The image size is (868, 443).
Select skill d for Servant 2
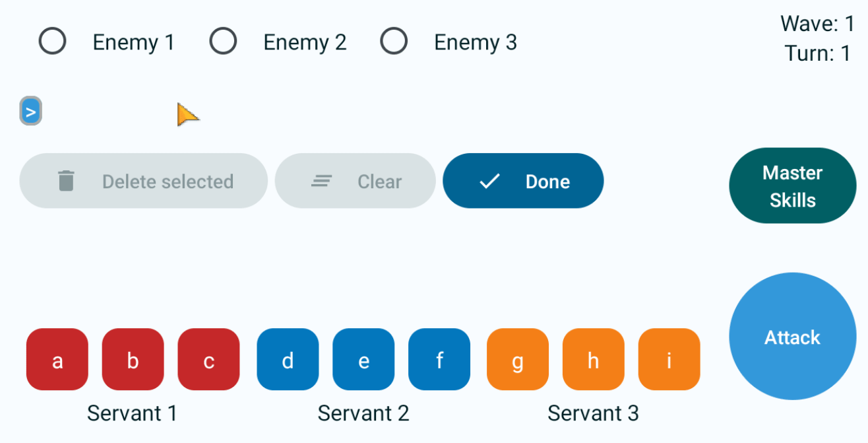tap(288, 359)
